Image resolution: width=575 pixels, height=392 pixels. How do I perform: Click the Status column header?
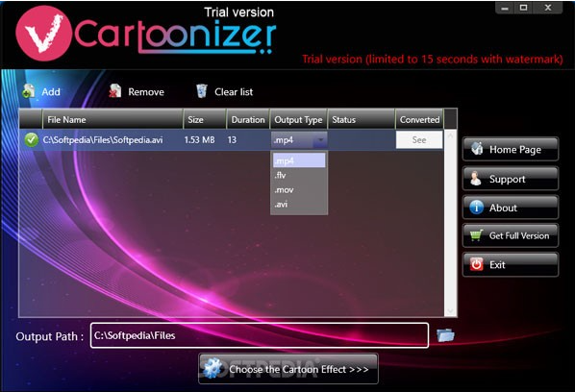[x=362, y=119]
